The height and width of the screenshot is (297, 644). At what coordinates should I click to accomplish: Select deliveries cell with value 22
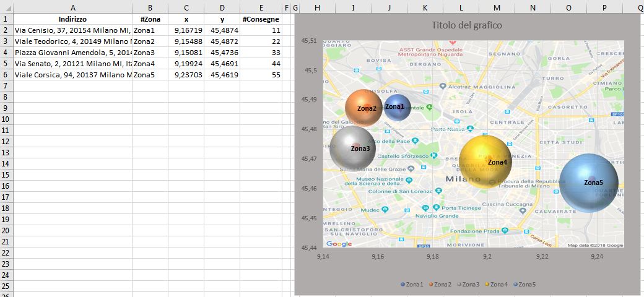[x=261, y=41]
